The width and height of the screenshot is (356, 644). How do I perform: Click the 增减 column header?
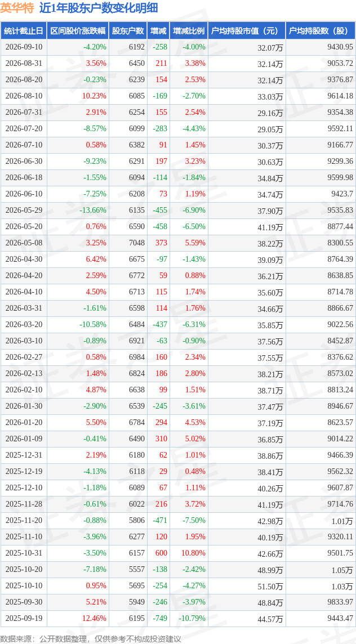158,30
